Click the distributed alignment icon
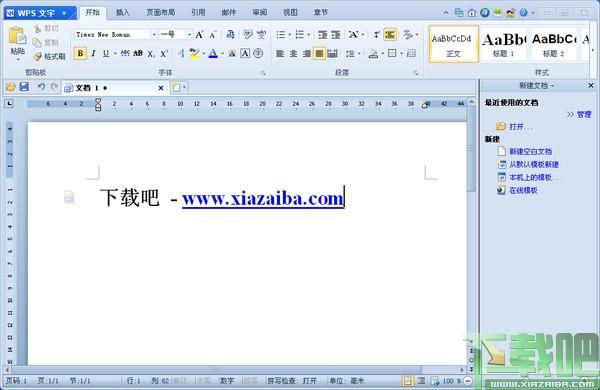600x390 pixels. [333, 54]
